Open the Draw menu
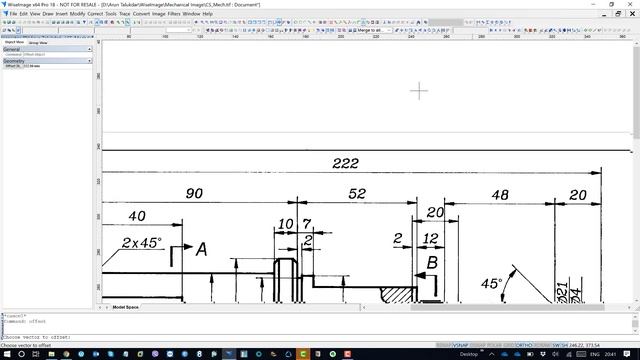The width and height of the screenshot is (640, 360). (x=48, y=13)
